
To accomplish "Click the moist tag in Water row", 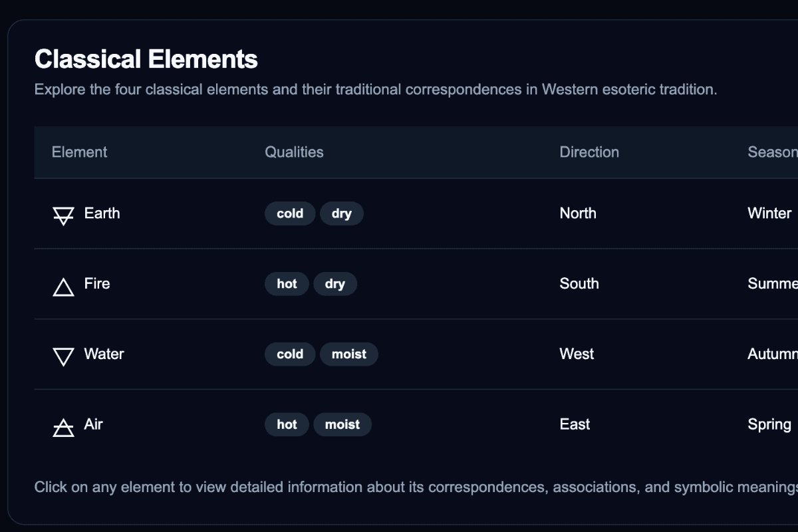I will coord(349,354).
